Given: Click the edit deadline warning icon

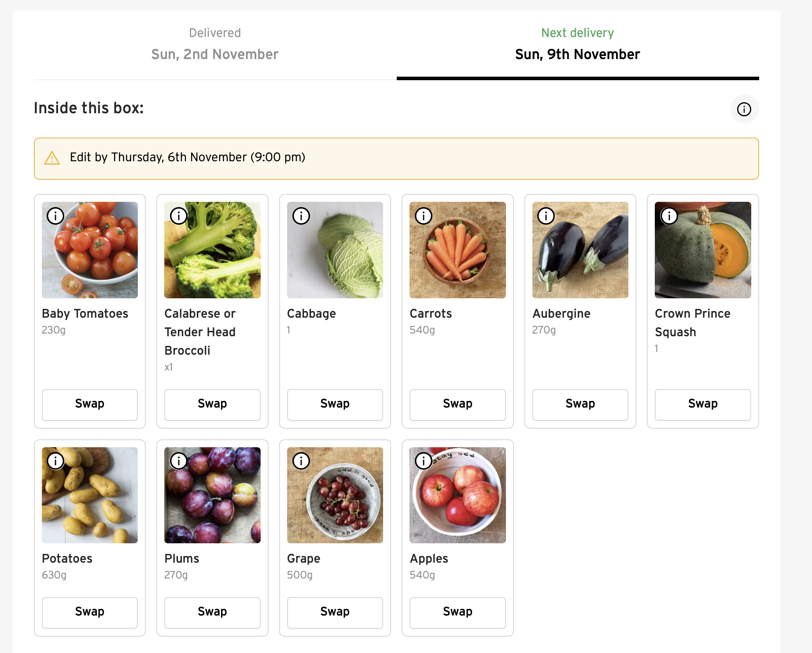Looking at the screenshot, I should (x=52, y=158).
